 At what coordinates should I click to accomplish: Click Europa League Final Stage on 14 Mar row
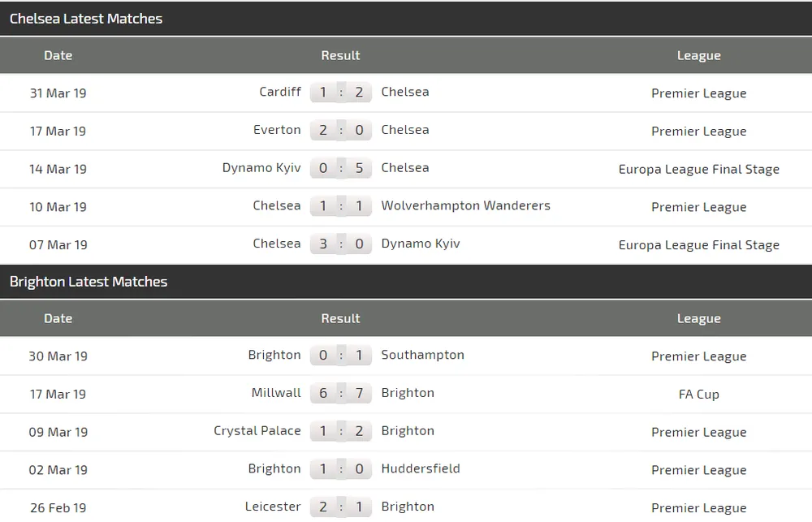(x=698, y=169)
